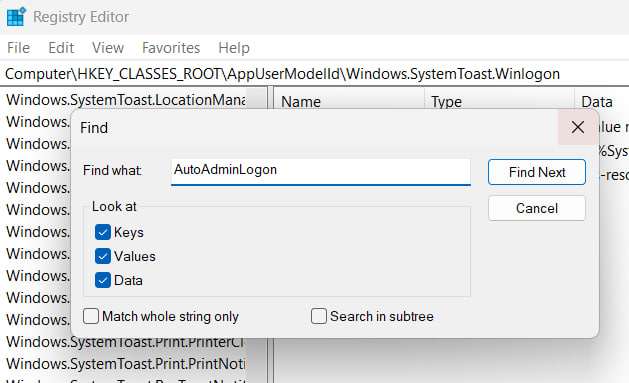Focus the Find what text field
Screen dimensions: 629x383
coord(321,172)
